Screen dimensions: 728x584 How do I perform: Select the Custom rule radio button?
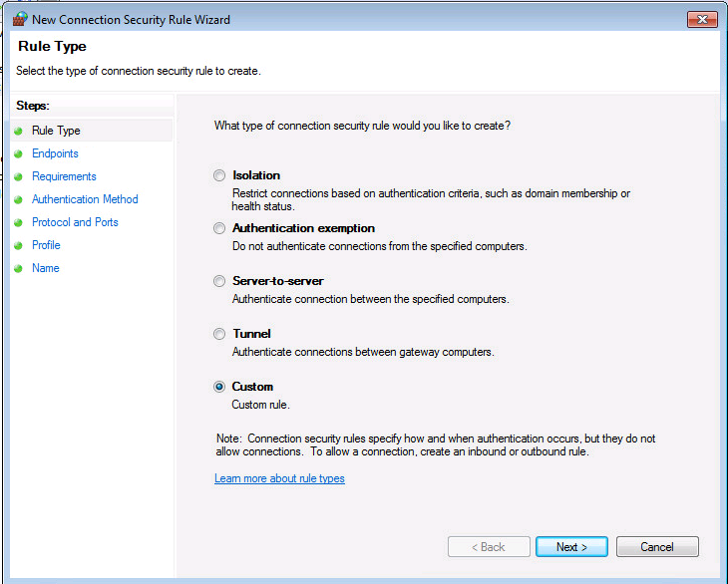click(x=219, y=387)
